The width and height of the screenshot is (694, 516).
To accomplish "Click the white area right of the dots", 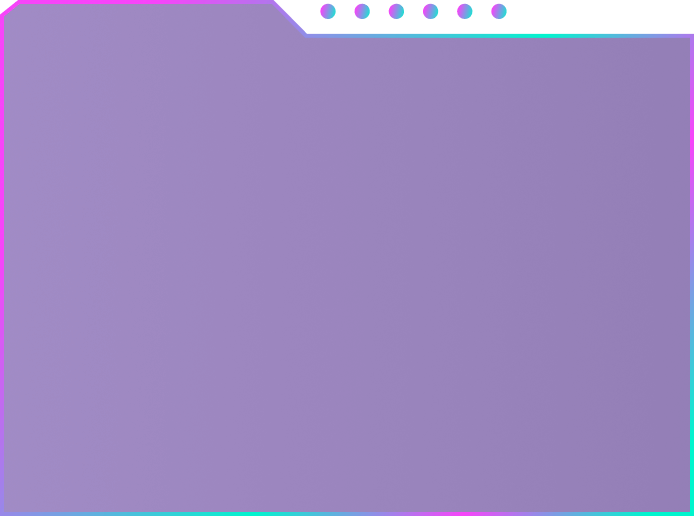I will click(x=600, y=16).
